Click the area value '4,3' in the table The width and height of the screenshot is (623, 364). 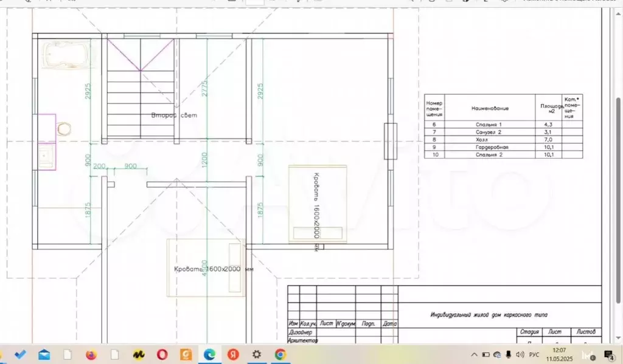click(x=548, y=125)
